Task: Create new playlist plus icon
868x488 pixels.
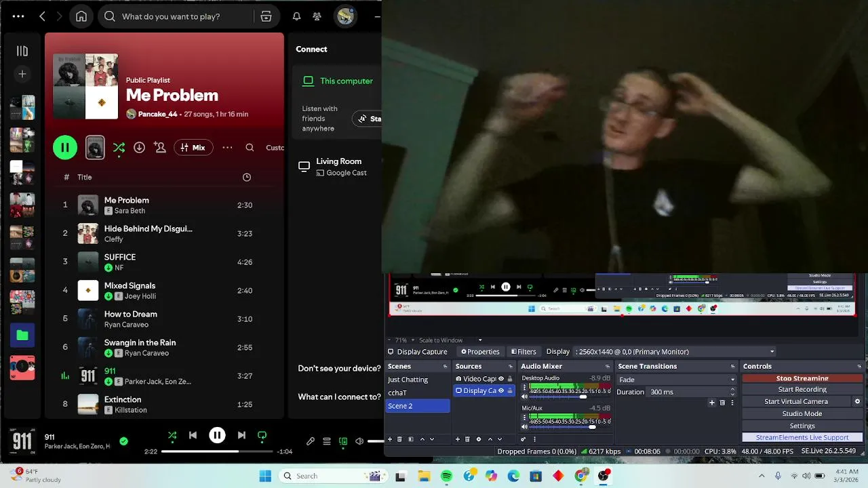Action: [x=22, y=74]
